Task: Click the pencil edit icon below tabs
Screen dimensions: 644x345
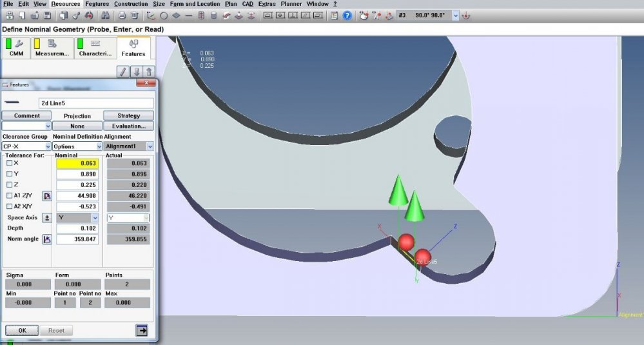Action: [123, 72]
